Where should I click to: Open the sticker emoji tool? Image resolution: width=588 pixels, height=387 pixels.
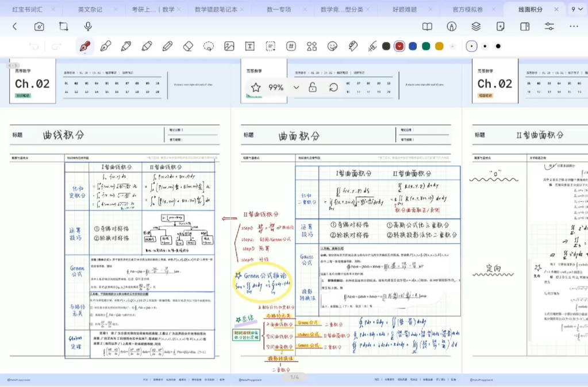pyautogui.click(x=332, y=46)
